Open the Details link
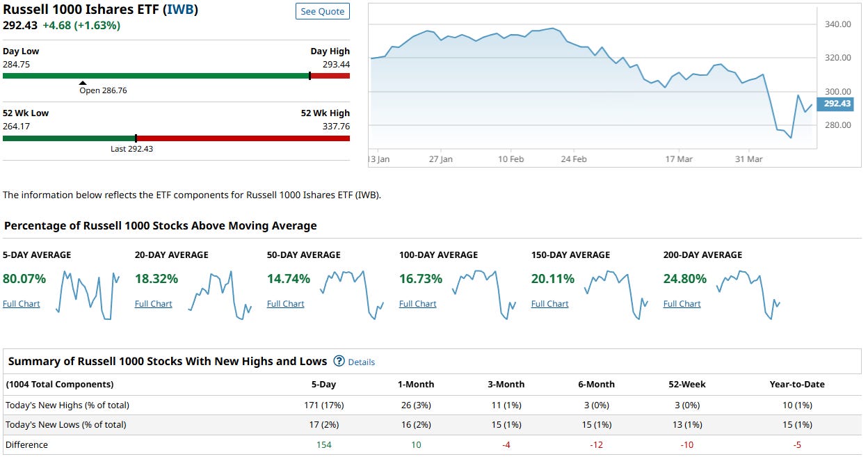The width and height of the screenshot is (868, 459). click(361, 362)
